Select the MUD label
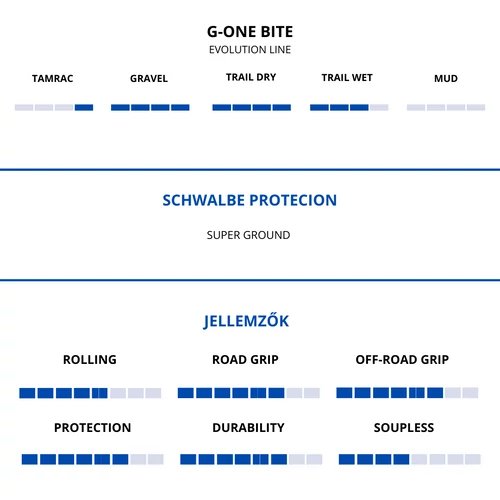 [x=446, y=78]
